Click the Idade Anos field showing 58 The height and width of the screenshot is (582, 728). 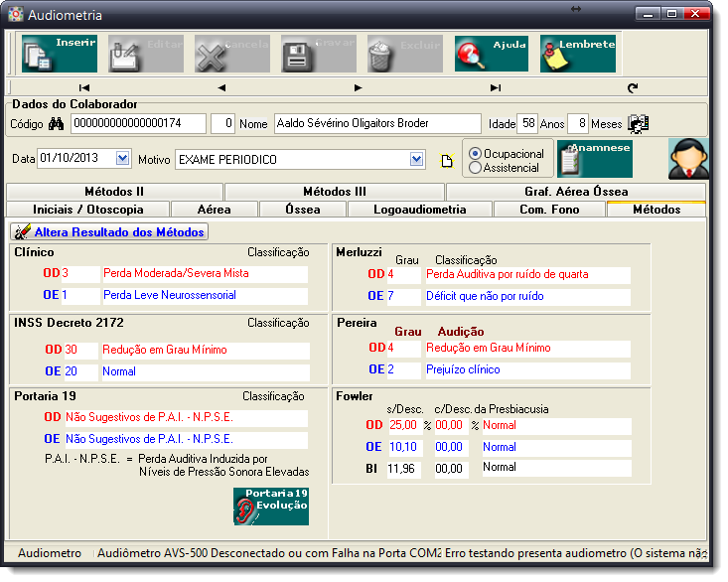[x=527, y=123]
